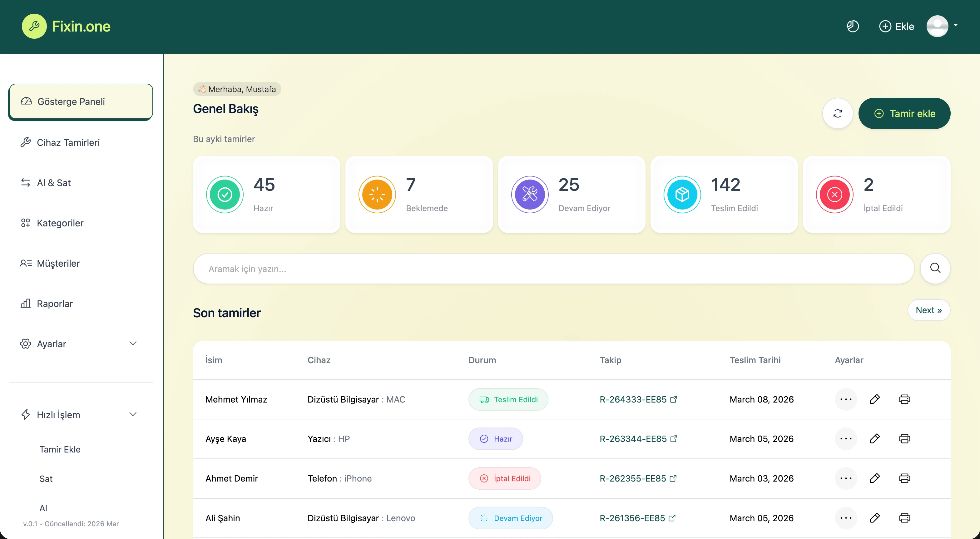This screenshot has height=539, width=980.
Task: Click the Next » pagination button
Action: click(928, 310)
